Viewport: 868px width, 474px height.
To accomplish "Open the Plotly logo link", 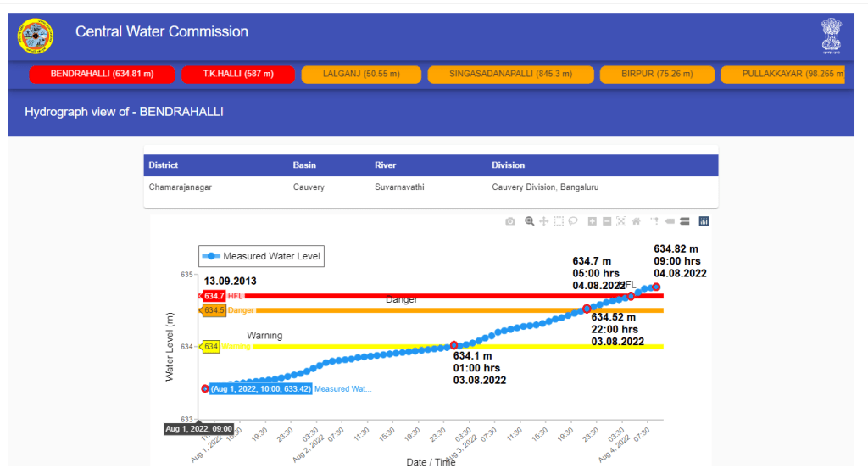I will click(x=704, y=221).
